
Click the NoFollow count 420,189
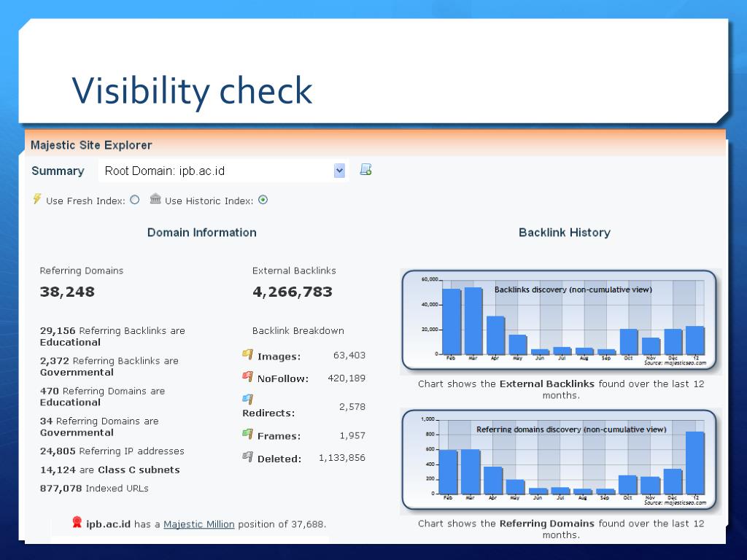click(347, 378)
